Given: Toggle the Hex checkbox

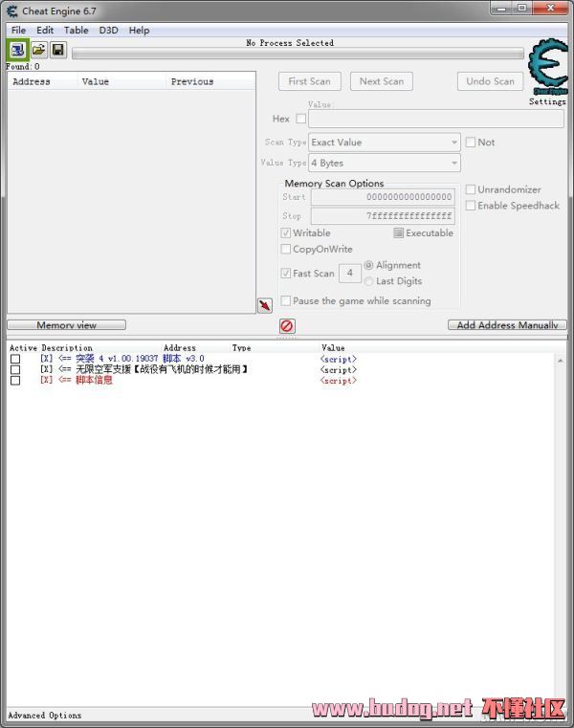Looking at the screenshot, I should [301, 119].
